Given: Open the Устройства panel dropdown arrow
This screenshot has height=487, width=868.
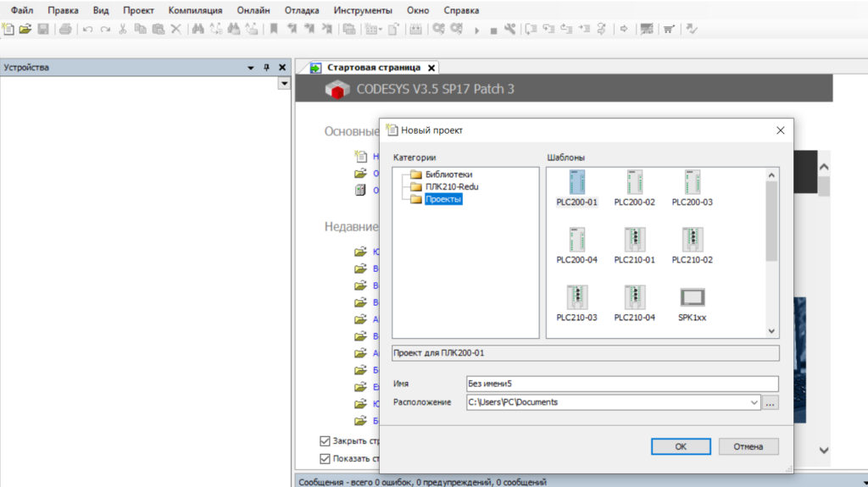Looking at the screenshot, I should click(250, 67).
